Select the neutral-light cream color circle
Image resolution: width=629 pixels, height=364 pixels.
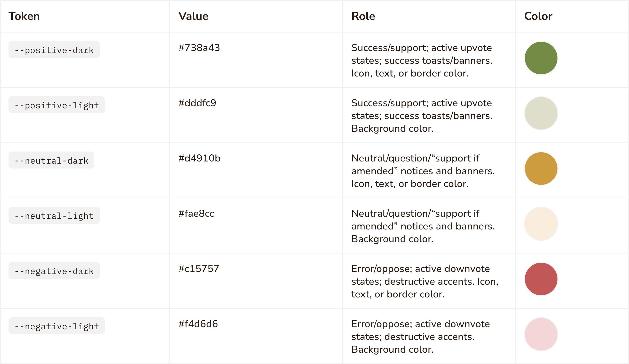(541, 224)
